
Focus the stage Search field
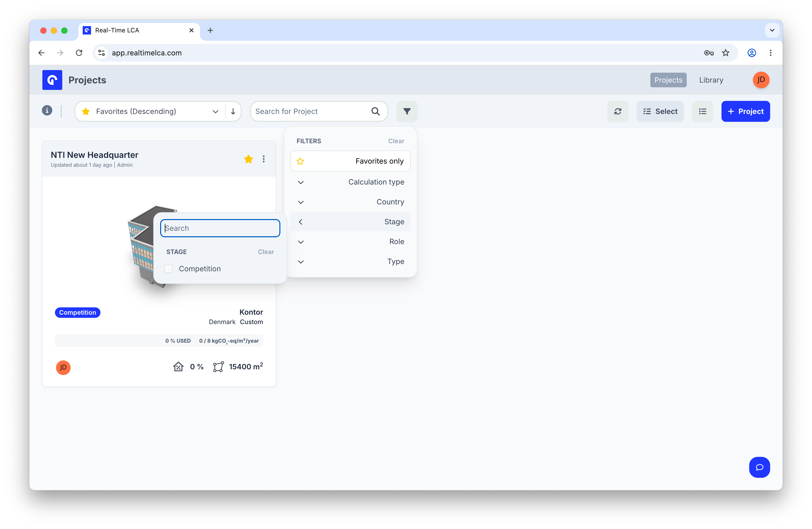(x=220, y=228)
